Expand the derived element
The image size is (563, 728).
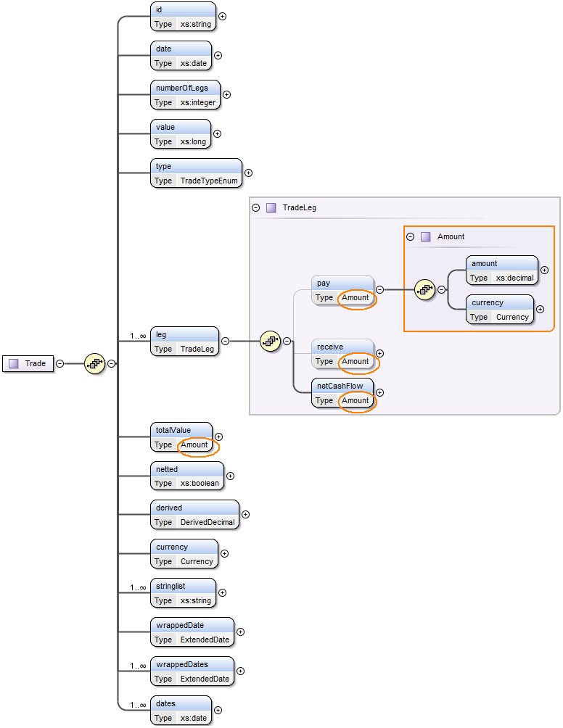(246, 514)
